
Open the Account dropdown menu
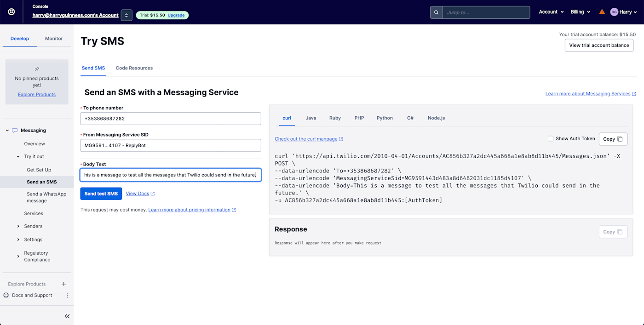coord(551,12)
